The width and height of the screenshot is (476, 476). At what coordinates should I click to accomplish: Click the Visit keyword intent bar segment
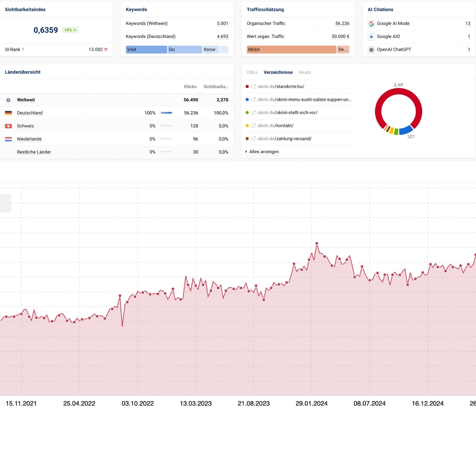pyautogui.click(x=146, y=50)
